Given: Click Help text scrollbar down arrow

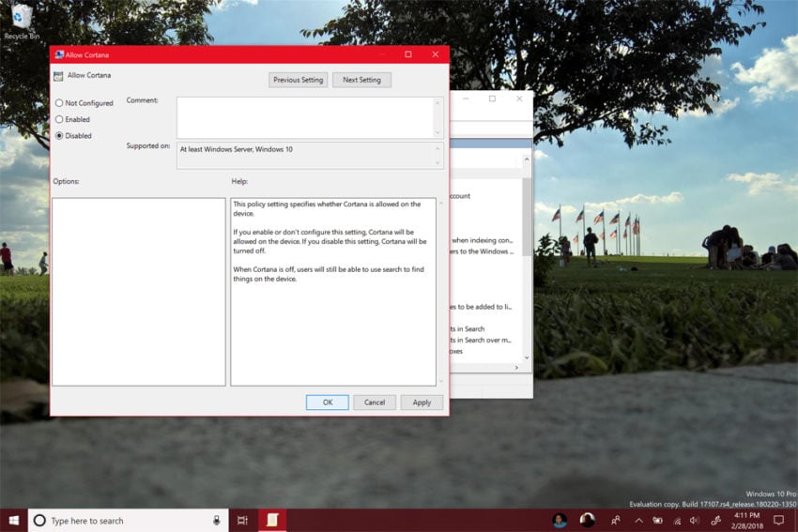Looking at the screenshot, I should coord(440,381).
